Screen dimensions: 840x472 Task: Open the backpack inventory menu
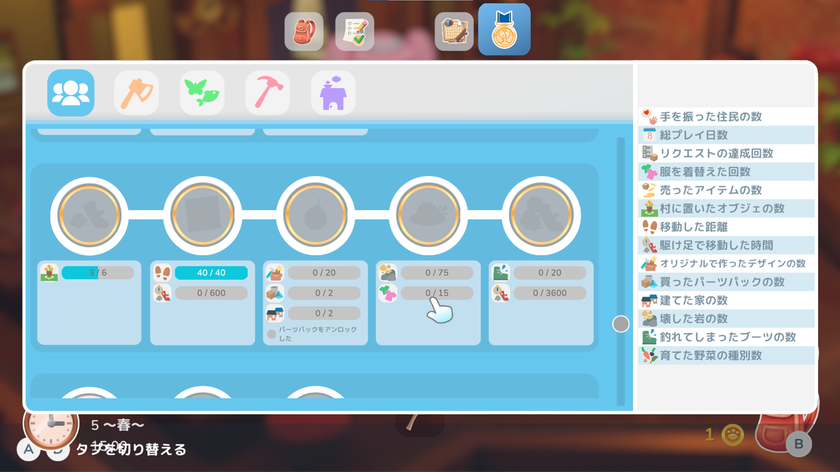pyautogui.click(x=304, y=32)
